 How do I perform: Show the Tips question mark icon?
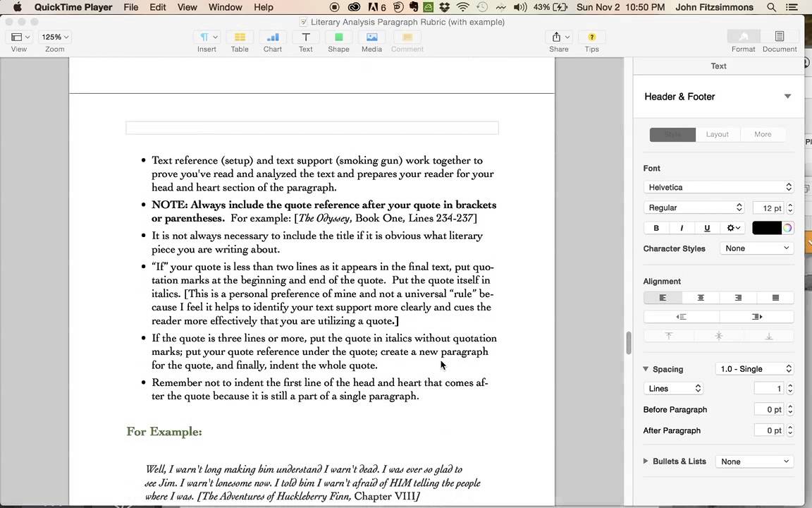[592, 37]
